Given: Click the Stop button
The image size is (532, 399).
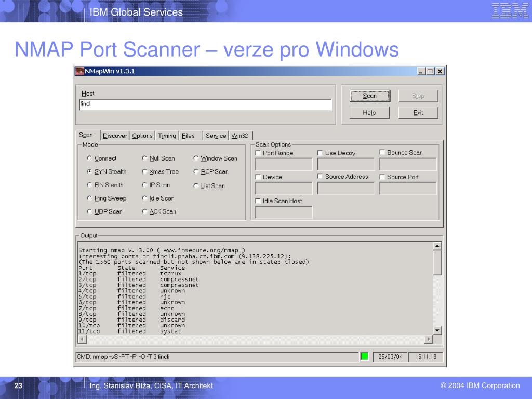Looking at the screenshot, I should click(418, 96).
